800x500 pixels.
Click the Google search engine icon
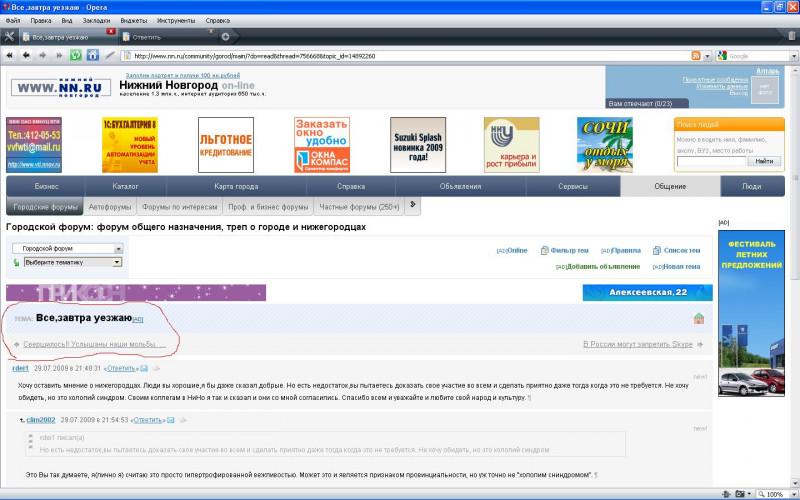pyautogui.click(x=721, y=56)
